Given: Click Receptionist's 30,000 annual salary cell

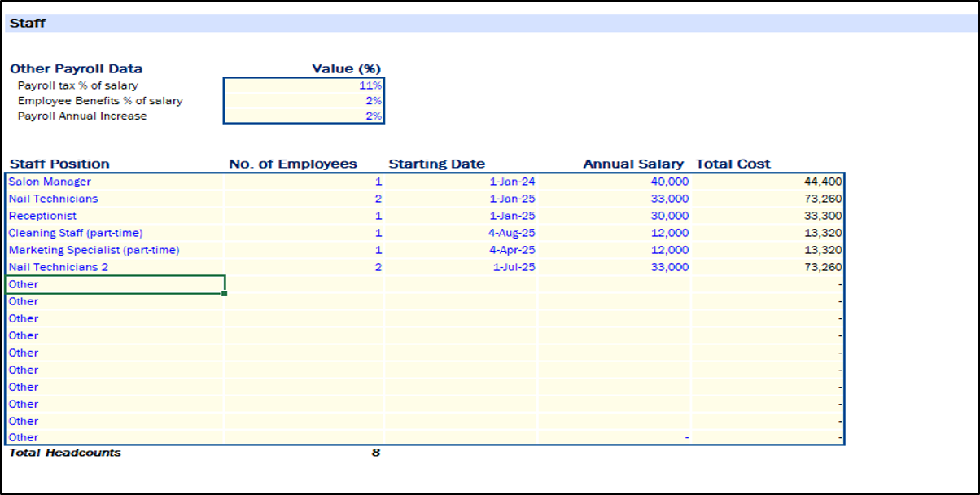Looking at the screenshot, I should click(615, 216).
